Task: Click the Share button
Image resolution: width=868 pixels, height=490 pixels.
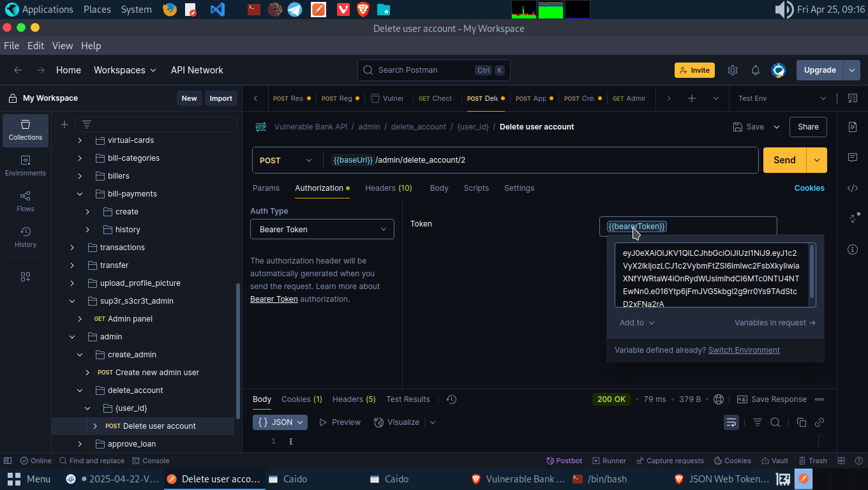Action: tap(808, 127)
